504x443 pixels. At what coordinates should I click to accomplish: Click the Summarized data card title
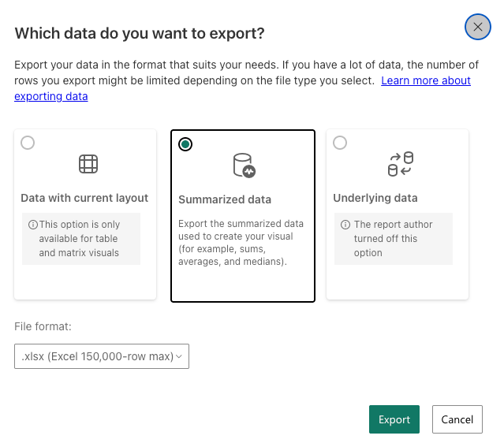[225, 199]
